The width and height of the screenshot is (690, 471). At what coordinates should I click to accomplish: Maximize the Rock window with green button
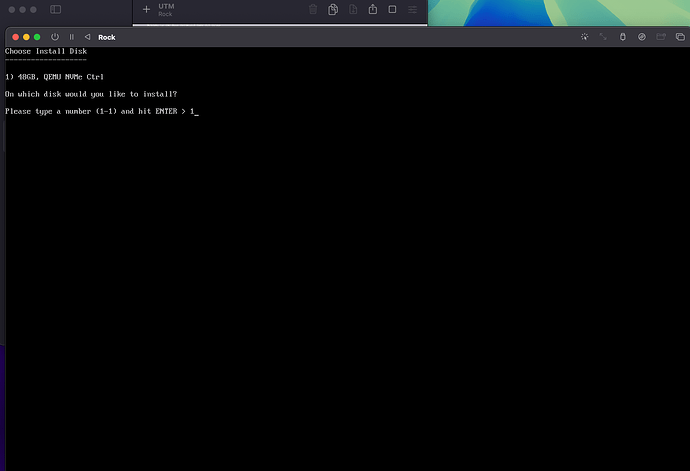37,37
